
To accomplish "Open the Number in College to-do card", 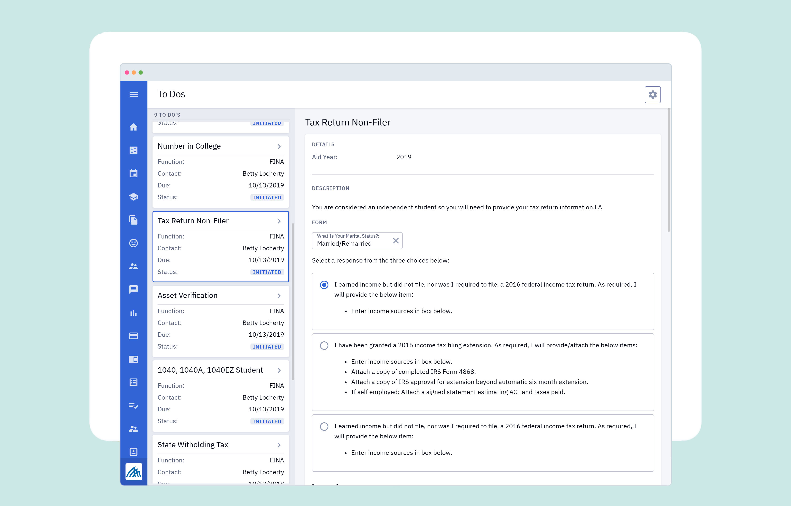I will [x=221, y=172].
